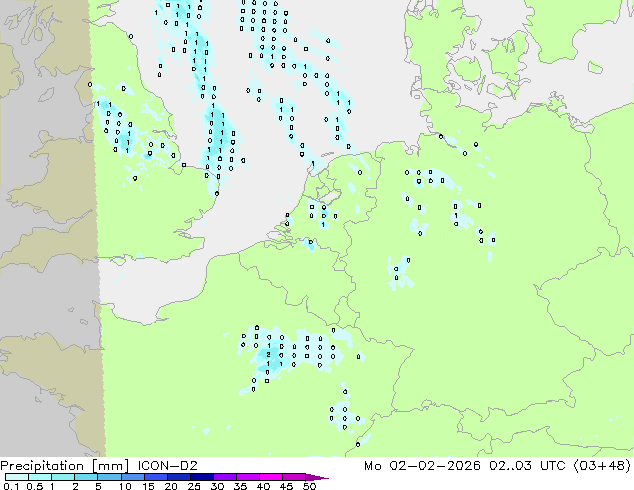Viewport: 634px width, 490px height.
Task: Click the 50 legend scale value
Action: point(309,486)
